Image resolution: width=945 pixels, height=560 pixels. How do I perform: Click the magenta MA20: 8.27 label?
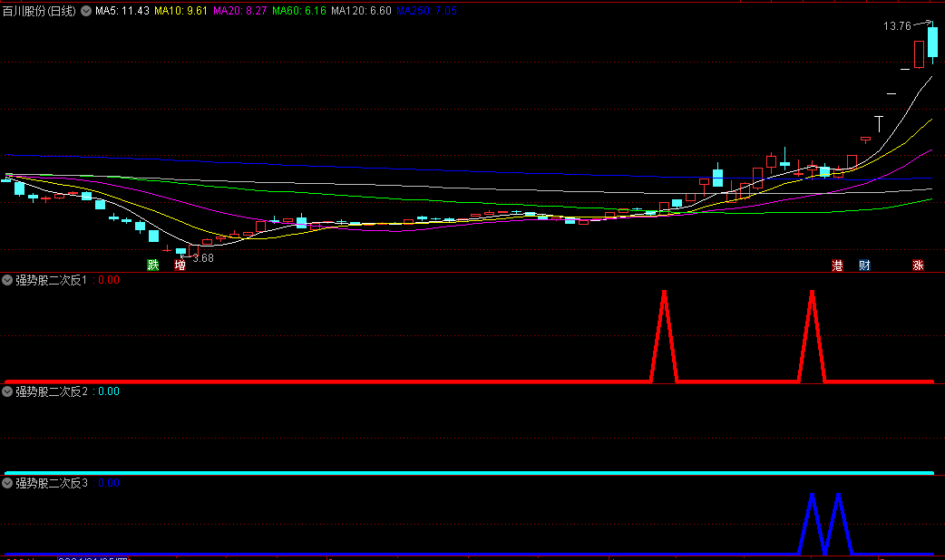[x=239, y=11]
